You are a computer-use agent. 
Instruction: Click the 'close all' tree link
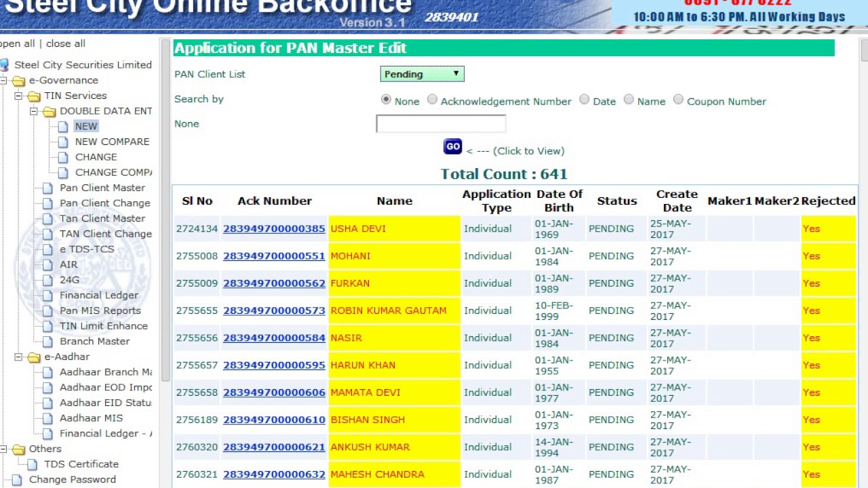(66, 43)
